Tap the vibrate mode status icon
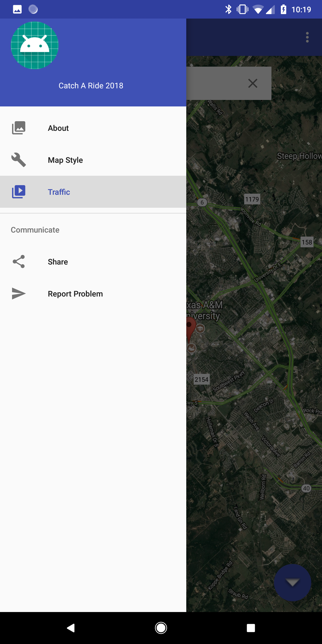322x644 pixels. click(242, 9)
